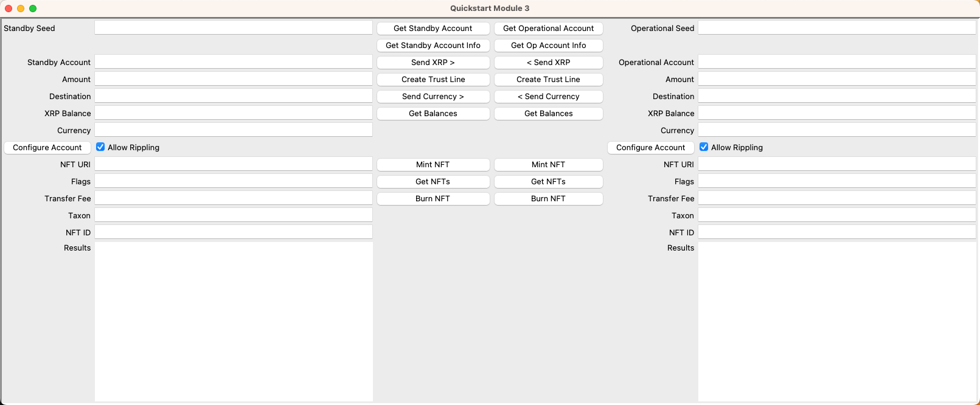Focus the Standby Seed input field
This screenshot has height=405, width=980.
(x=234, y=28)
